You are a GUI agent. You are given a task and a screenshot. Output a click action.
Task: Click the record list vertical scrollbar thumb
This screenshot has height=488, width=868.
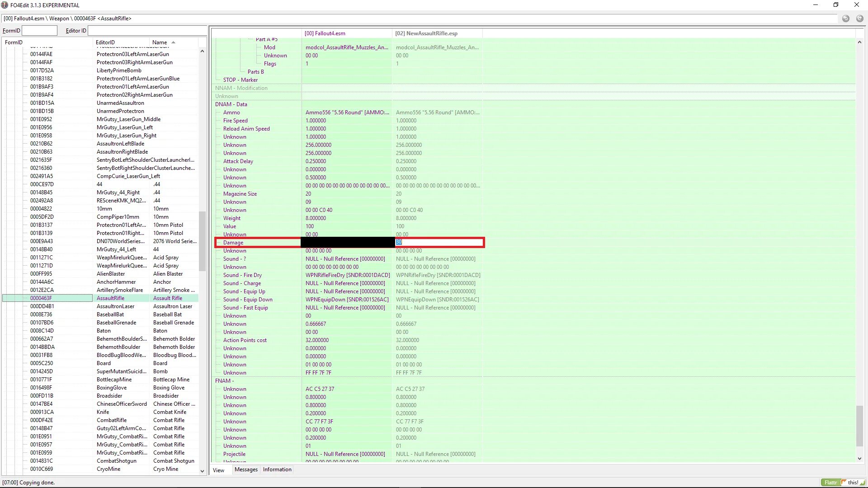[202, 241]
